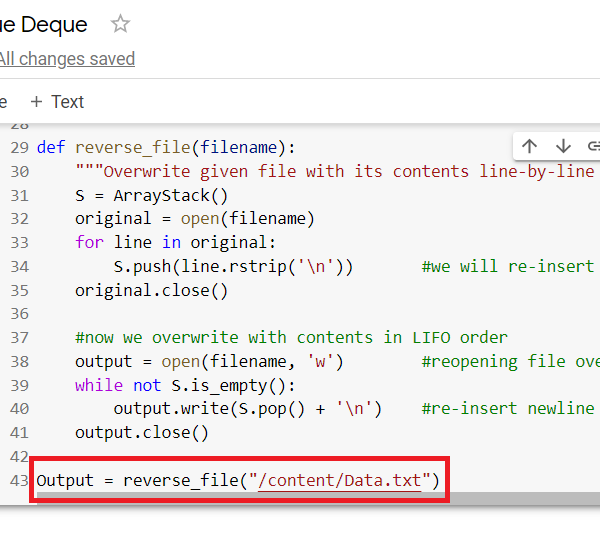Move the cell down with down arrow
This screenshot has width=600, height=533.
click(563, 146)
